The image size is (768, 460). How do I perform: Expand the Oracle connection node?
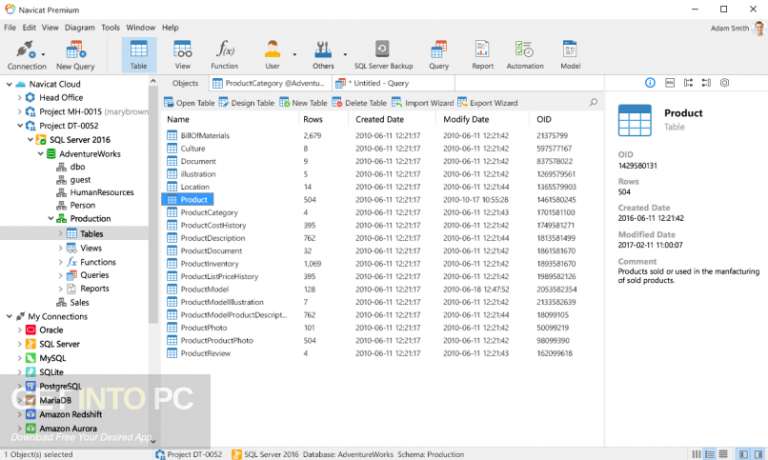click(19, 330)
